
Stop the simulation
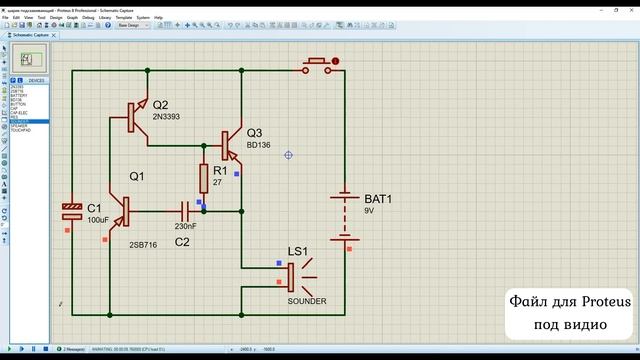click(x=46, y=349)
